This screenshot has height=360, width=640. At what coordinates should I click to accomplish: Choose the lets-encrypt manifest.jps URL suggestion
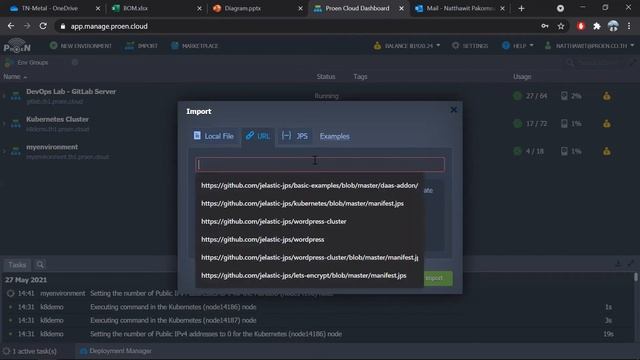click(309, 276)
